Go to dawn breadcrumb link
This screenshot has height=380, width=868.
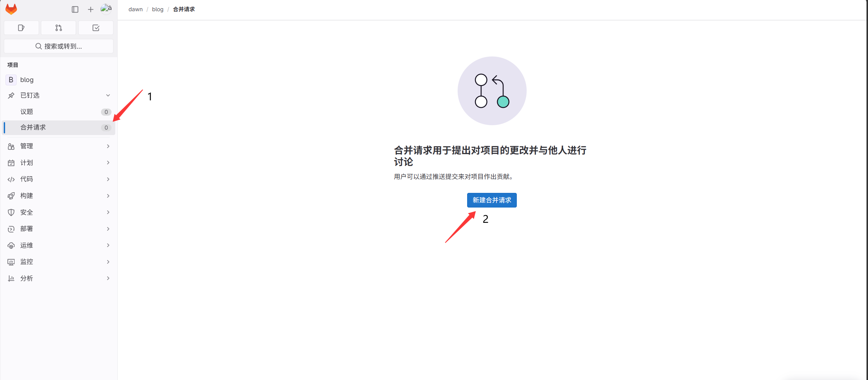pyautogui.click(x=135, y=9)
